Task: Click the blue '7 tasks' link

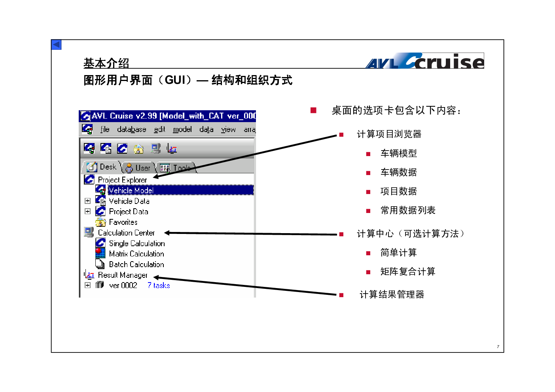Action: pos(159,285)
